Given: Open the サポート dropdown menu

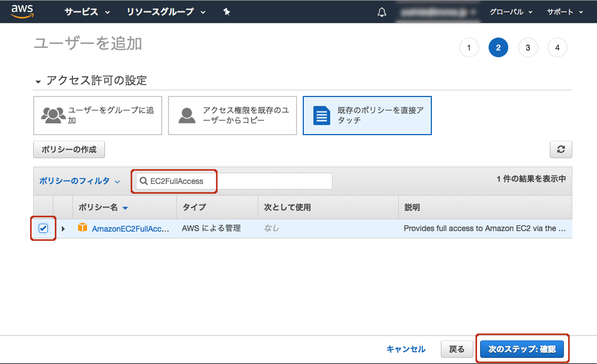Looking at the screenshot, I should click(564, 12).
